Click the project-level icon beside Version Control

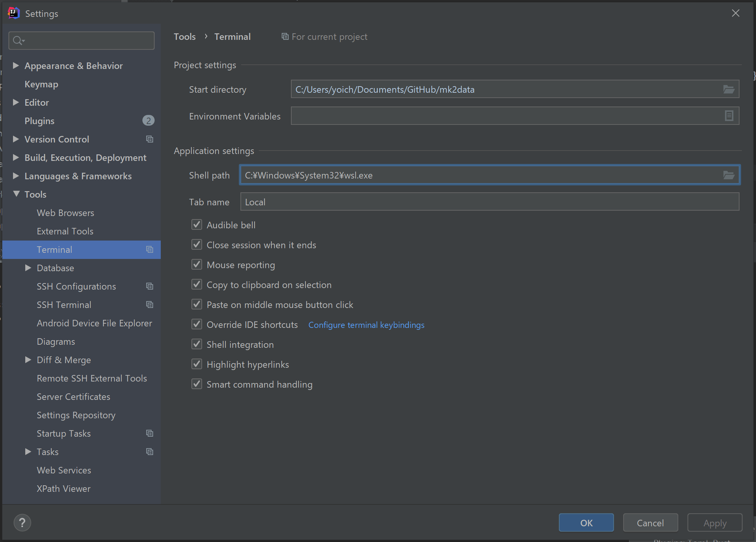pos(150,139)
